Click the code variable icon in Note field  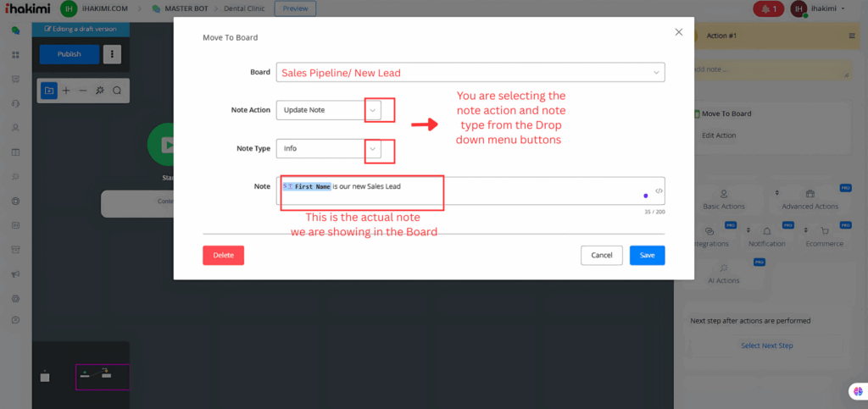[x=659, y=191]
